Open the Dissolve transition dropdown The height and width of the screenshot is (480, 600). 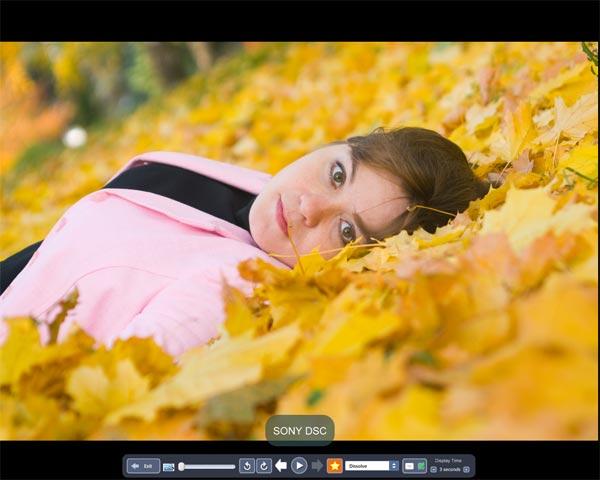click(x=372, y=466)
